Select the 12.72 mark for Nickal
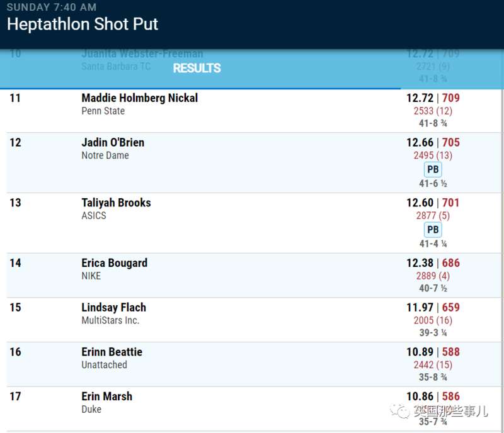This screenshot has height=433, width=504. tap(420, 98)
